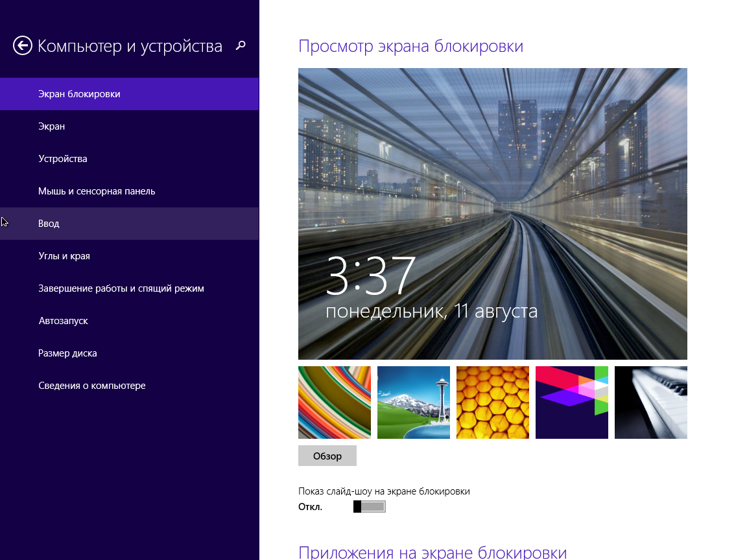Open Углы и края settings
The image size is (747, 560).
pos(130,256)
